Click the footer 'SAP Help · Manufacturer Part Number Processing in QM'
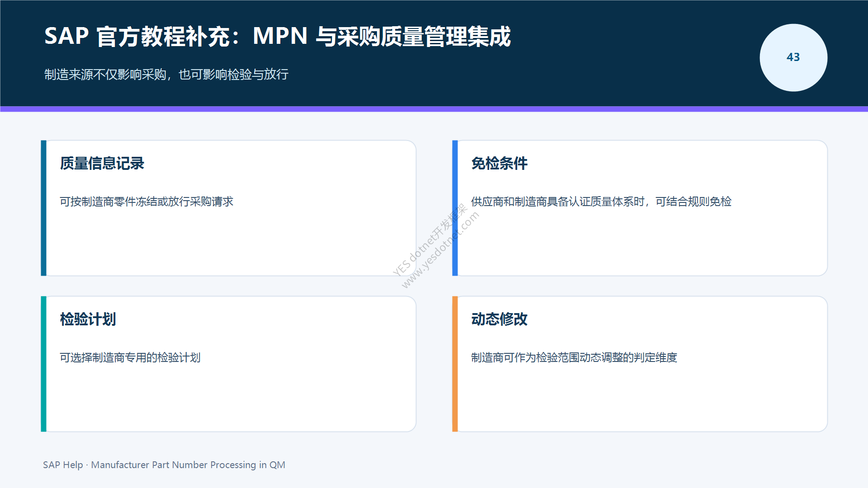868x488 pixels. [164, 465]
